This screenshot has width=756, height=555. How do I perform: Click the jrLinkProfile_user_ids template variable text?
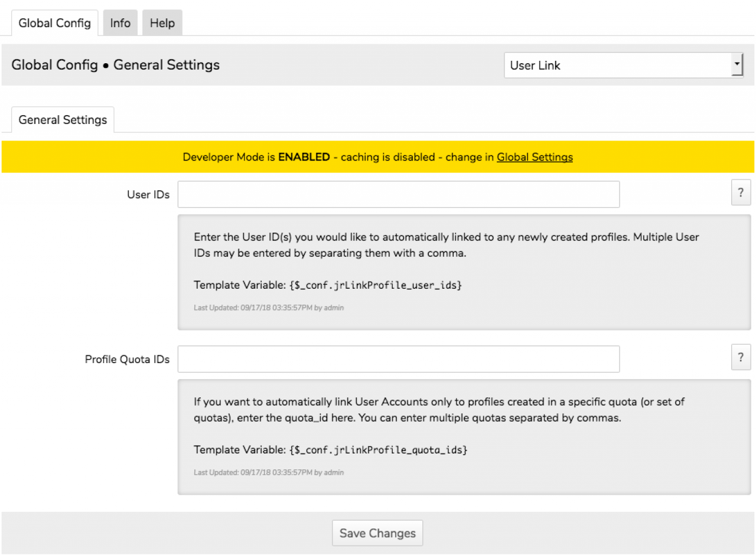(375, 285)
